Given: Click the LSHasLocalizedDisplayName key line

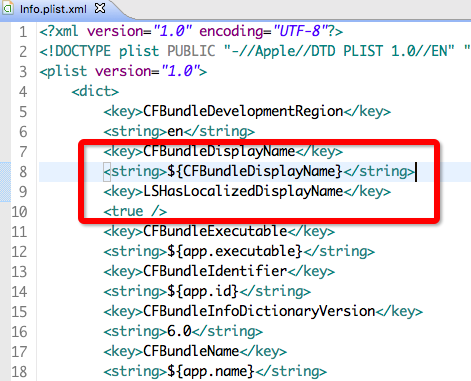Looking at the screenshot, I should pos(247,191).
